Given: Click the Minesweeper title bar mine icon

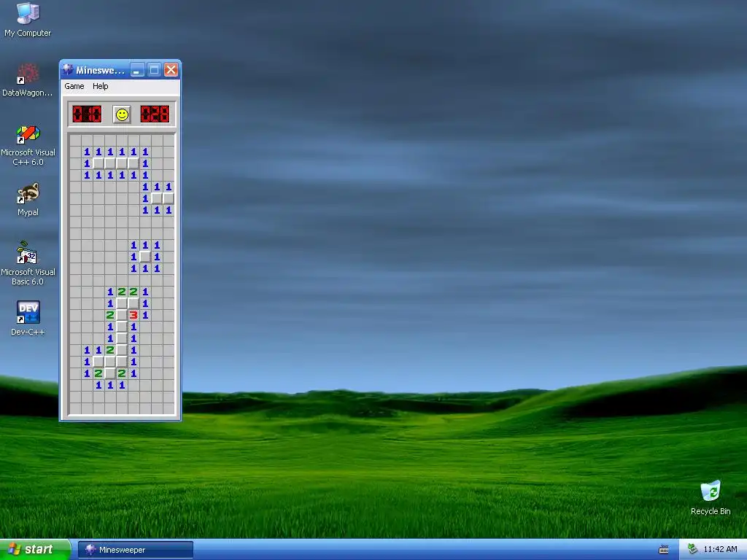Looking at the screenshot, I should (x=68, y=70).
